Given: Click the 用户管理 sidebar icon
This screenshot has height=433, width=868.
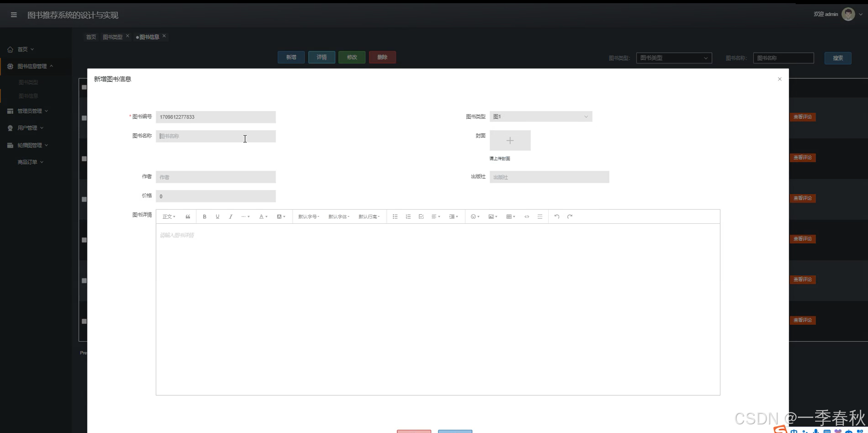Looking at the screenshot, I should pos(10,128).
